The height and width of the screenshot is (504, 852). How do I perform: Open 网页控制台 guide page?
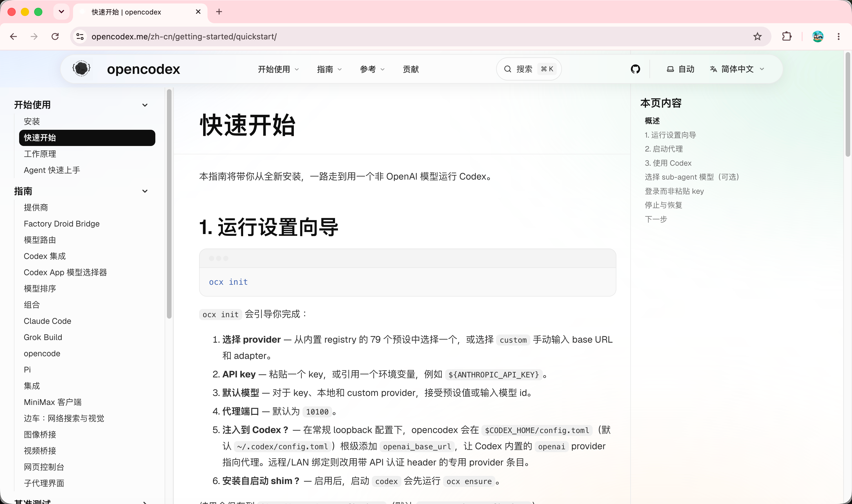(44, 467)
